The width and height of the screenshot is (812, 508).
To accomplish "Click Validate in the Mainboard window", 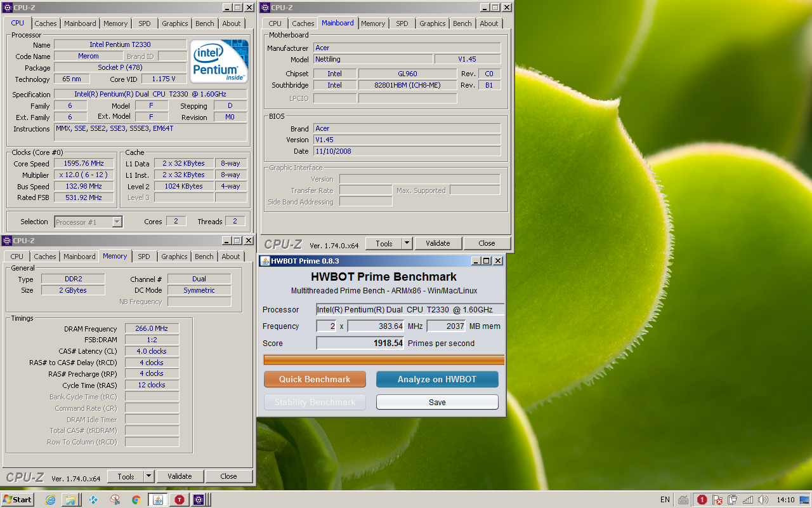I will [x=438, y=243].
